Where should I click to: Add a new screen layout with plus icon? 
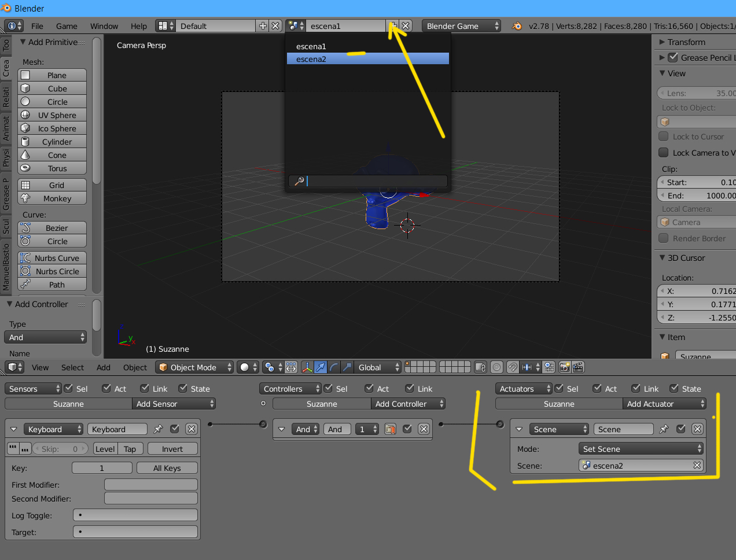click(263, 26)
